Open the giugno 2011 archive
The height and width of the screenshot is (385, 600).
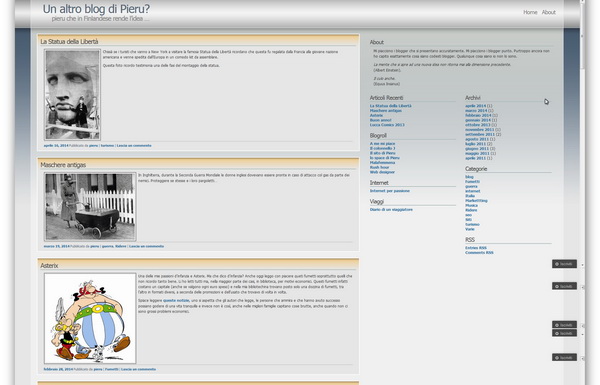click(477, 148)
